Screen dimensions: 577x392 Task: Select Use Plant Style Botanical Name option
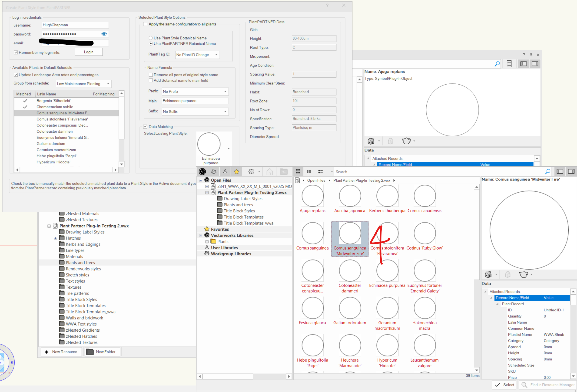[x=151, y=38]
